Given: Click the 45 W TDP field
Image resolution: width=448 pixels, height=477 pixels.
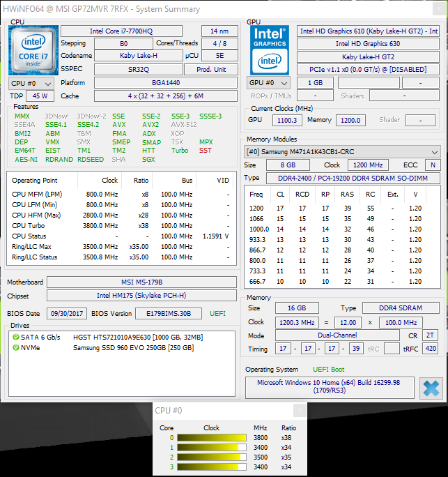Looking at the screenshot, I should click(x=40, y=96).
